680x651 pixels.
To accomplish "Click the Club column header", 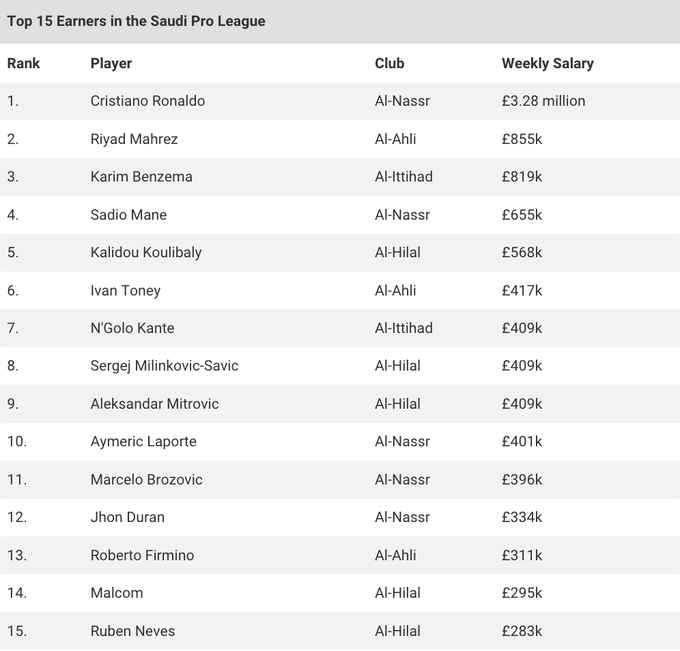I will tap(389, 63).
